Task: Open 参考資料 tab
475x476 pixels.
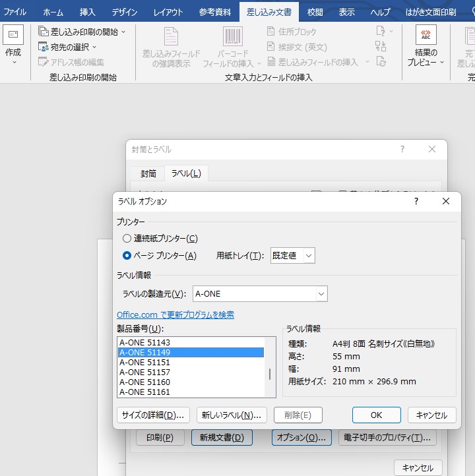Action: (214, 12)
